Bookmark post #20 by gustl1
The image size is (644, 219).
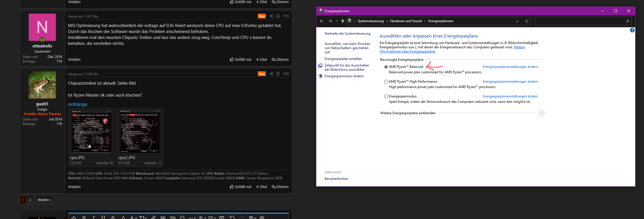(x=278, y=74)
